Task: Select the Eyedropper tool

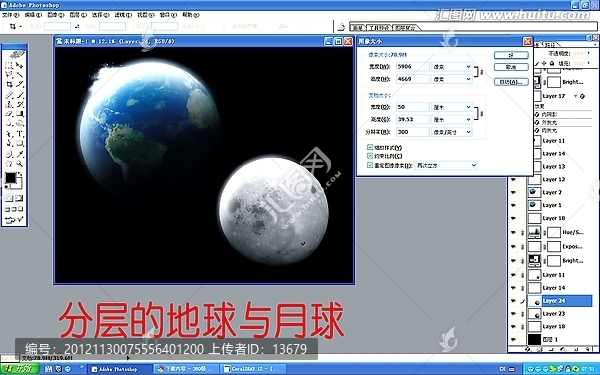Action: tap(20, 154)
